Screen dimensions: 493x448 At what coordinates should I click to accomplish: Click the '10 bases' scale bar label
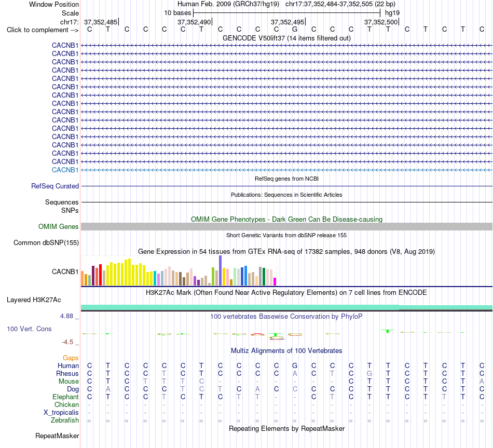tap(177, 13)
